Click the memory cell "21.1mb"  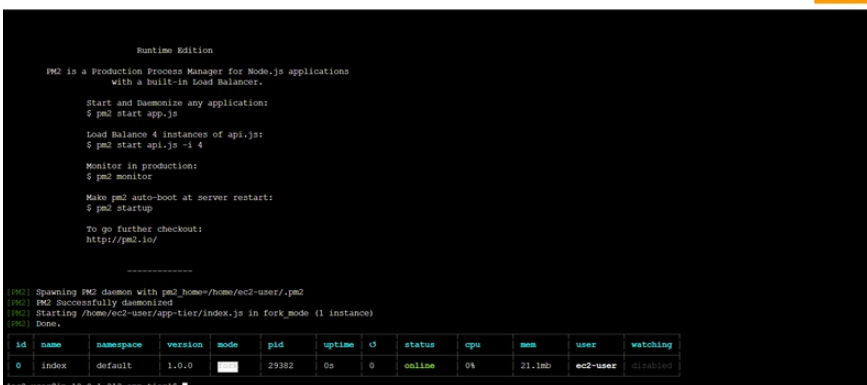pyautogui.click(x=536, y=366)
